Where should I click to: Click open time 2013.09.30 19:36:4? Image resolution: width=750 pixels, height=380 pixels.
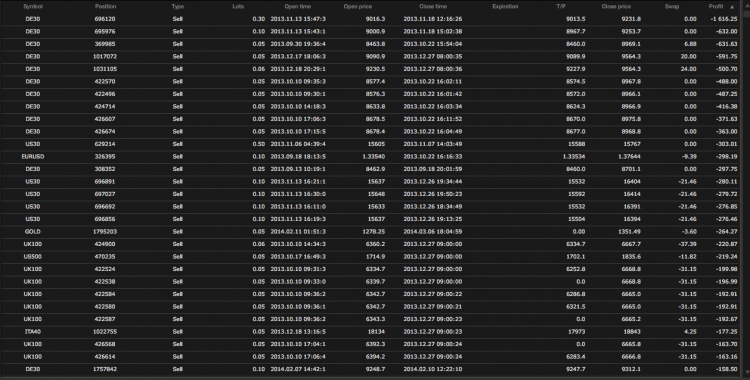click(298, 44)
